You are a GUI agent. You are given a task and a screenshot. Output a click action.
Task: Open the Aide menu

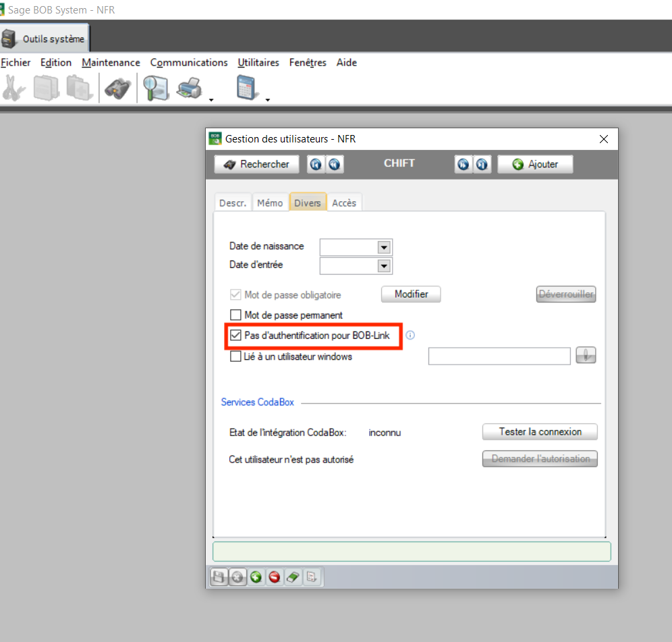pos(346,63)
